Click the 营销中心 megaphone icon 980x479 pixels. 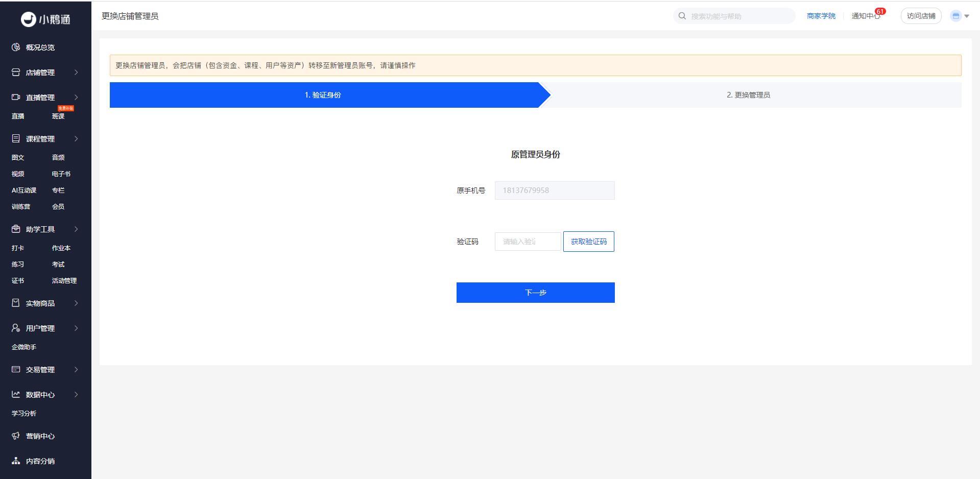click(x=16, y=436)
